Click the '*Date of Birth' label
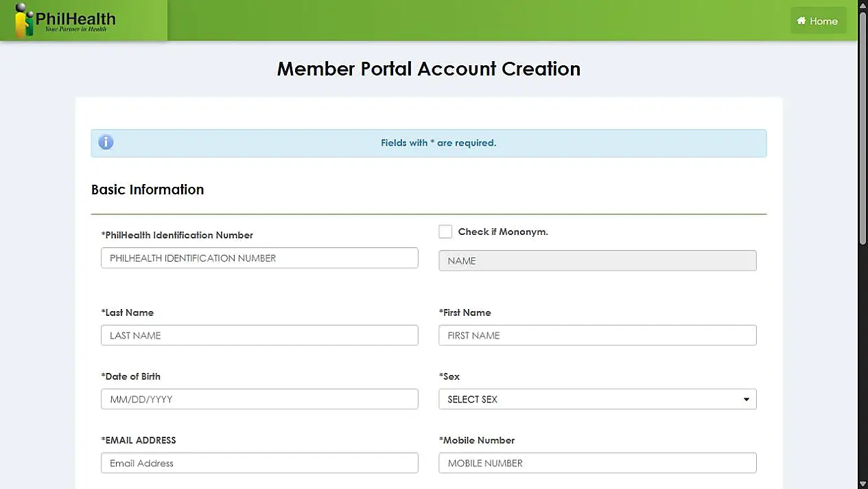The height and width of the screenshot is (489, 868). click(130, 376)
